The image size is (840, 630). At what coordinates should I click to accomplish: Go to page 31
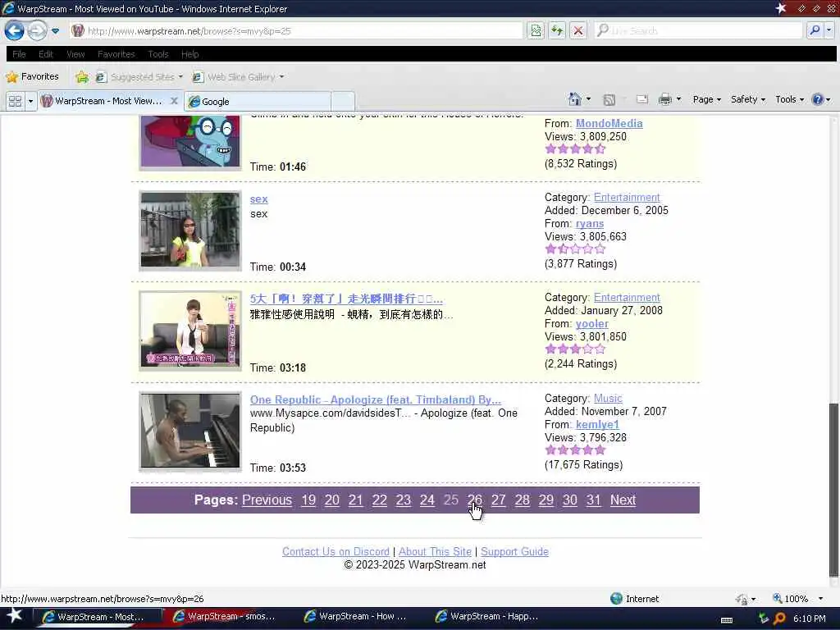click(594, 500)
